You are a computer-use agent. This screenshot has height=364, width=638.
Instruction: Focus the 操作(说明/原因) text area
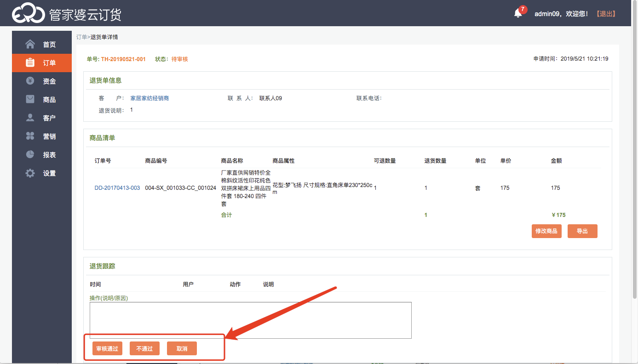pos(251,320)
